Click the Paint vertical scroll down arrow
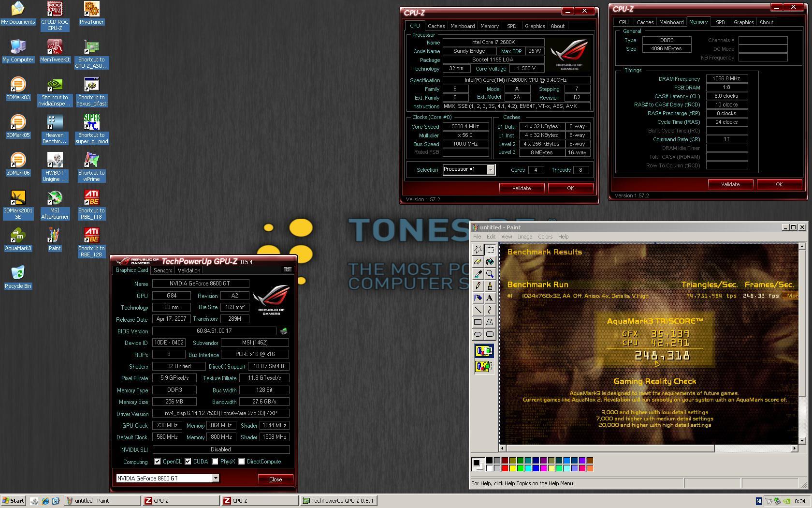 802,440
